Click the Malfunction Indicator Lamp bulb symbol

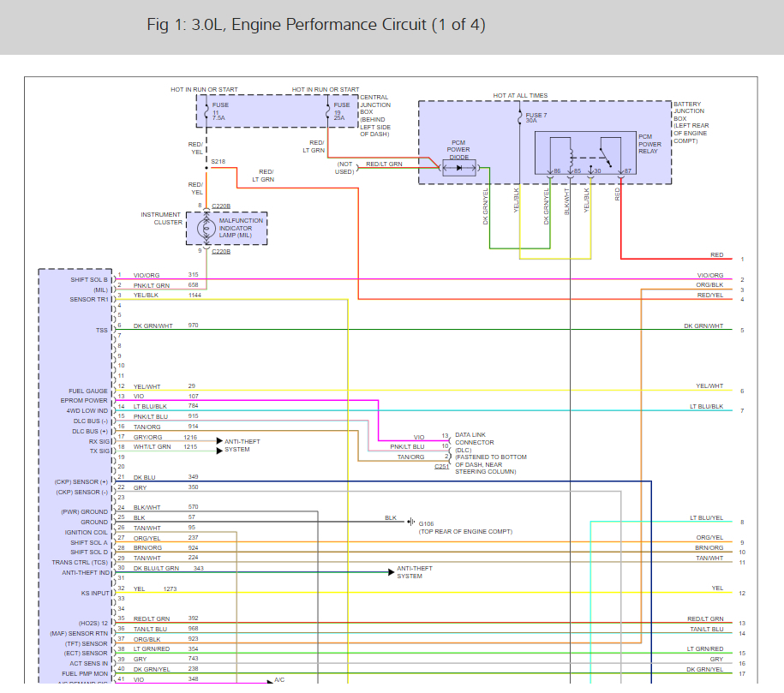[206, 229]
